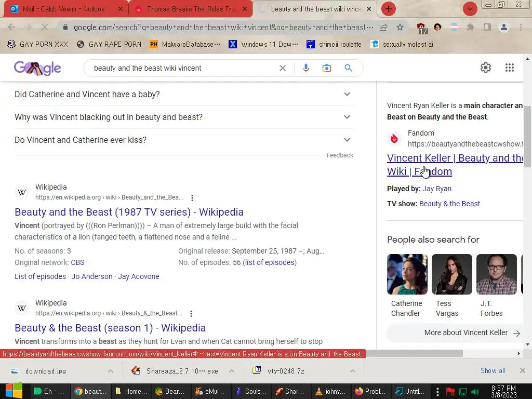The height and width of the screenshot is (399, 532).
Task: Expand 'Why was Vincent blacking out' question
Action: coord(184,117)
